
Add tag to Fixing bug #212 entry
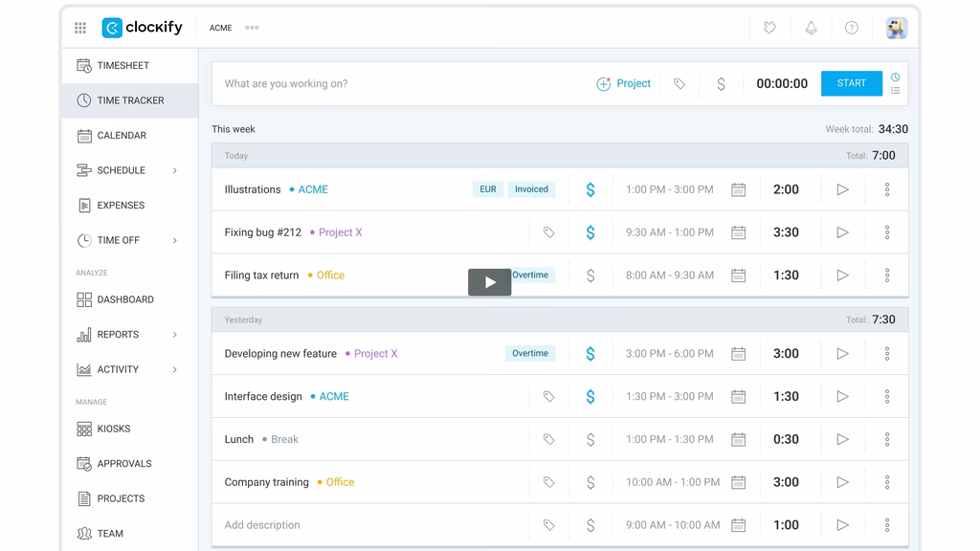point(548,232)
